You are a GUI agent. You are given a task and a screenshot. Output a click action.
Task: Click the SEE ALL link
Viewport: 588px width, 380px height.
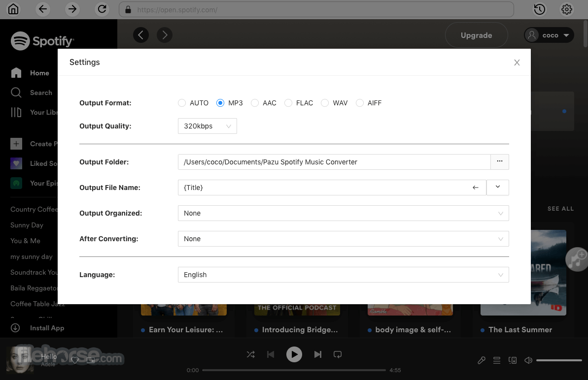click(560, 209)
